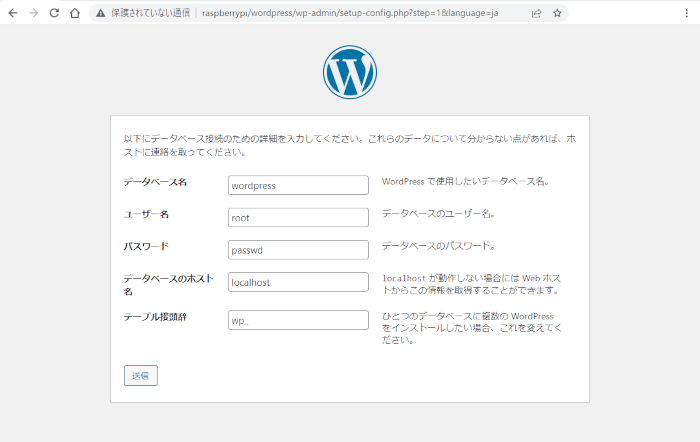
Task: Click the パスワード label
Action: pyautogui.click(x=146, y=246)
